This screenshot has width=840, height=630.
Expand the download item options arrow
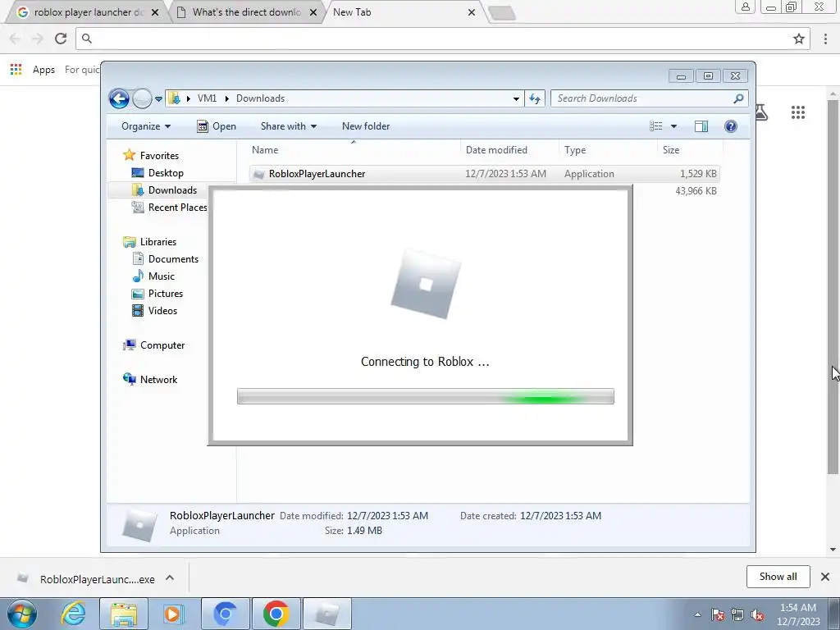pos(170,577)
